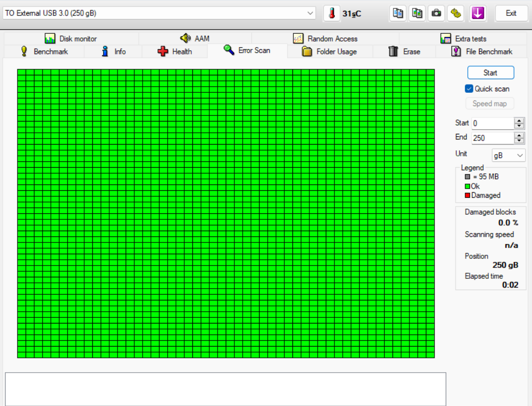Start the error scan

(x=490, y=72)
